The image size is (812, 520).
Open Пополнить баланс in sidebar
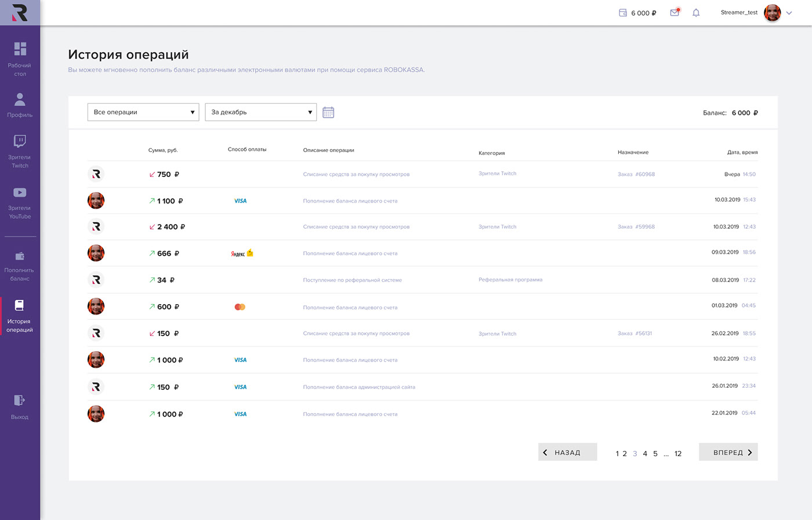tap(20, 265)
